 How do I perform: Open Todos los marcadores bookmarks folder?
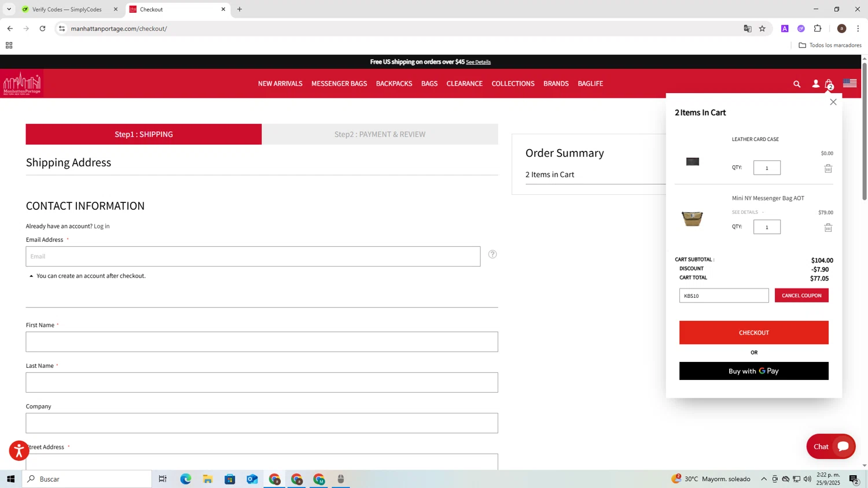830,45
